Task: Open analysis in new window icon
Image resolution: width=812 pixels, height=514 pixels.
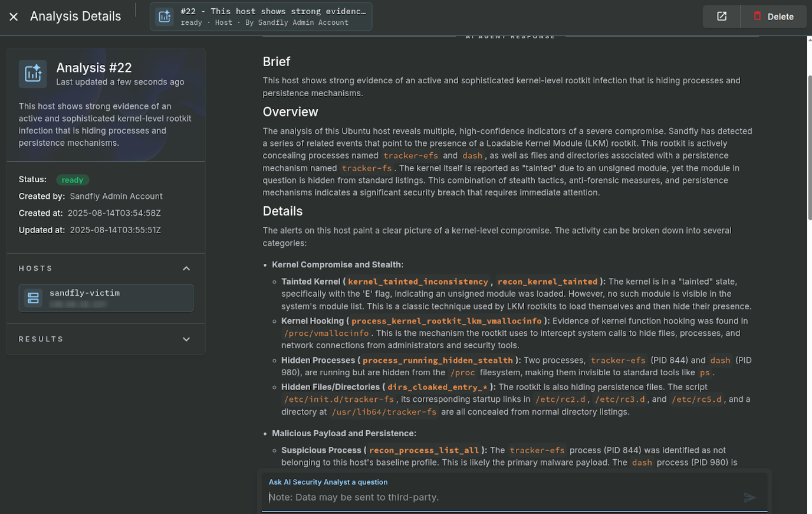Action: [x=722, y=17]
